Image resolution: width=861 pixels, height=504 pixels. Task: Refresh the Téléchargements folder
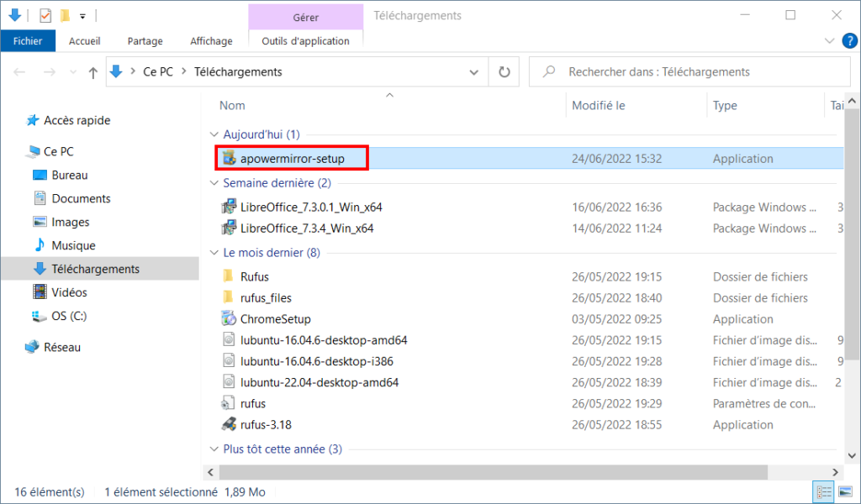click(504, 72)
